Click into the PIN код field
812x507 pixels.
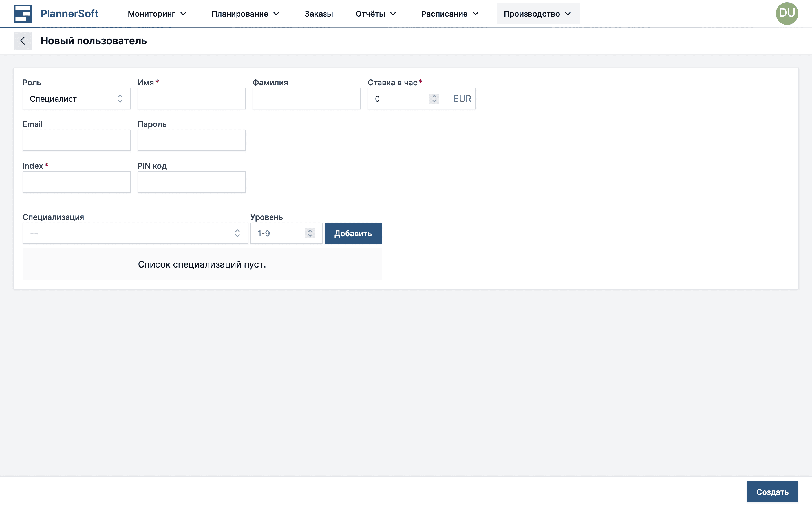tap(192, 182)
